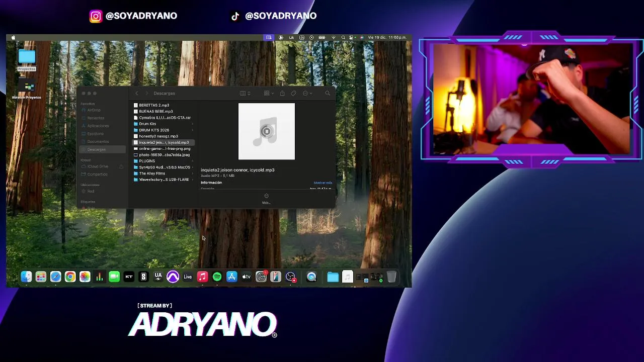The width and height of the screenshot is (644, 362).
Task: Select the PLUGINS folder
Action: coord(147,161)
